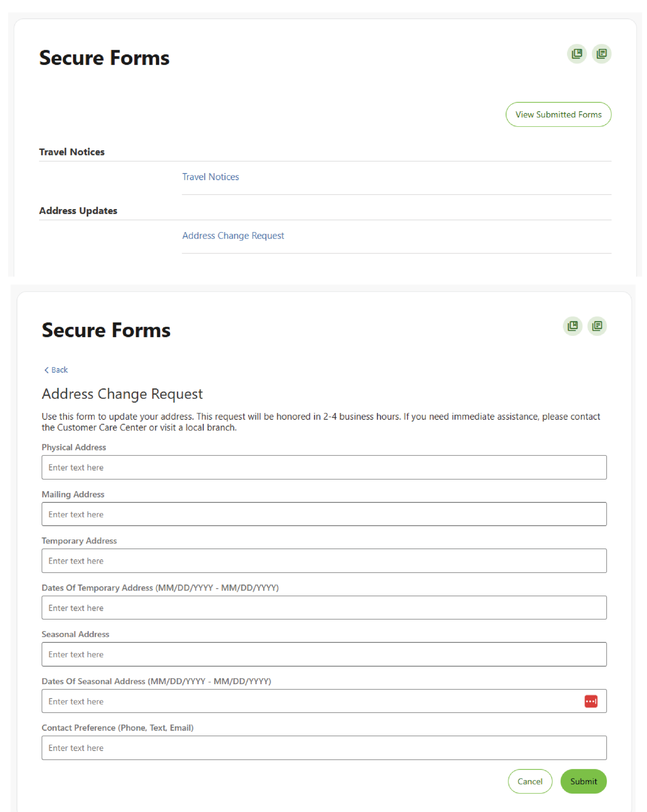Viewport: 647px width, 812px height.
Task: Click the document list icon in the Address Change Request panel
Action: 597,326
